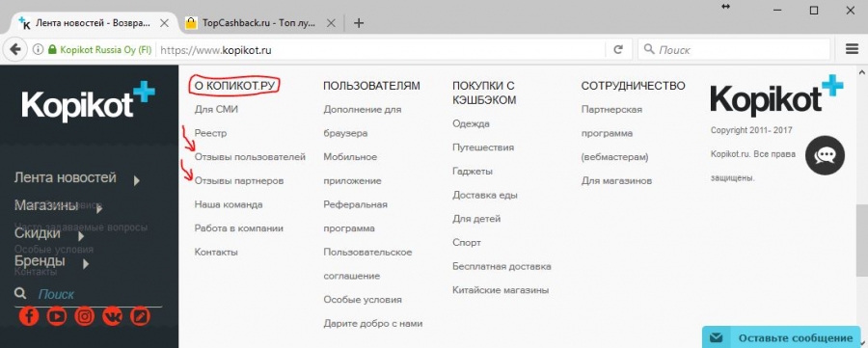The height and width of the screenshot is (348, 868).
Task: Open Бесплатная доставка link
Action: point(502,267)
